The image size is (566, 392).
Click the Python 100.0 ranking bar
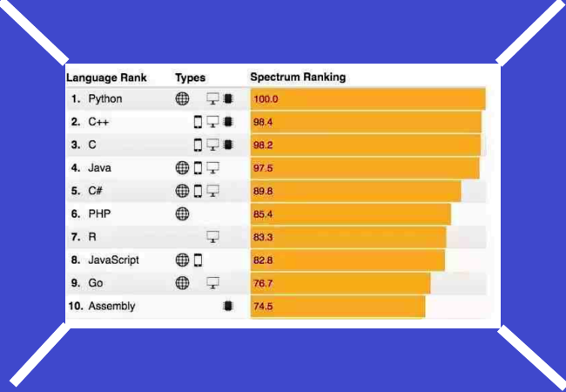pyautogui.click(x=367, y=98)
